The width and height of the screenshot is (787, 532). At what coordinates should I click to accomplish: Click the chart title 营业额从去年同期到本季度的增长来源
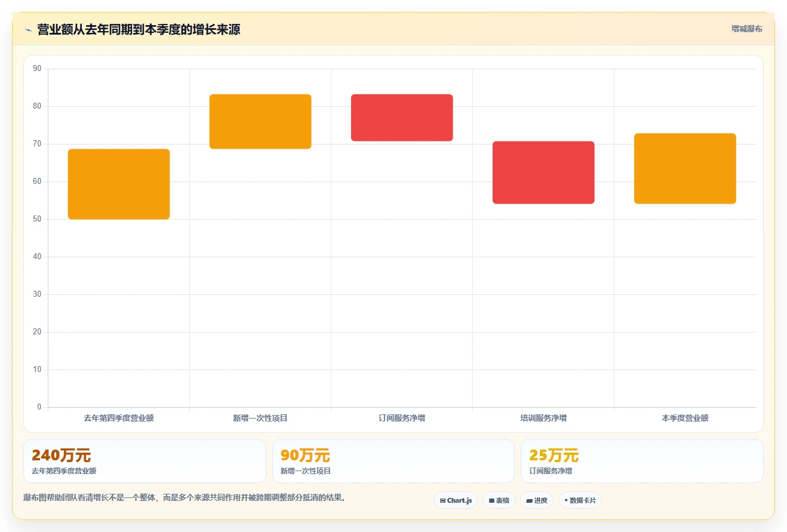coord(139,29)
